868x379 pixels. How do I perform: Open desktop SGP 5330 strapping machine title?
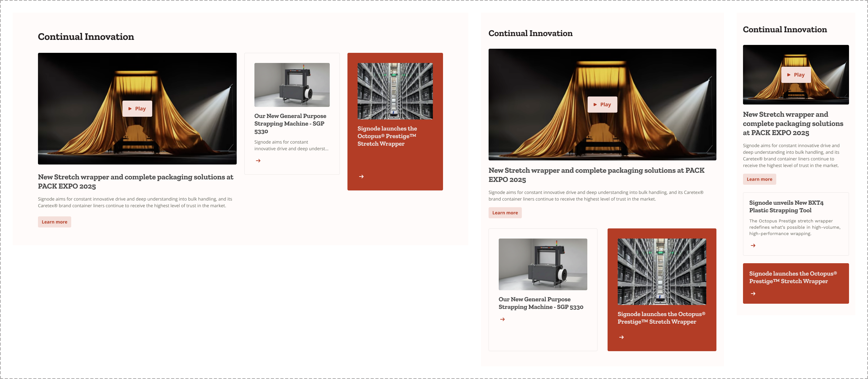290,124
